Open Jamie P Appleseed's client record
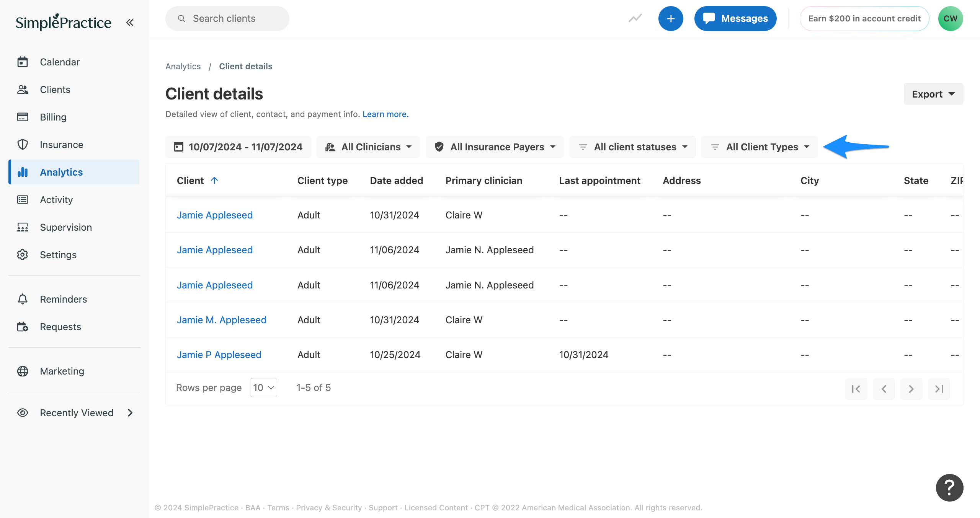The width and height of the screenshot is (980, 518). [x=219, y=354]
